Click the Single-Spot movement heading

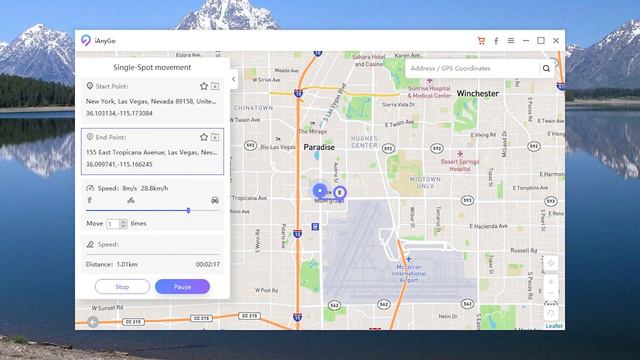[152, 67]
